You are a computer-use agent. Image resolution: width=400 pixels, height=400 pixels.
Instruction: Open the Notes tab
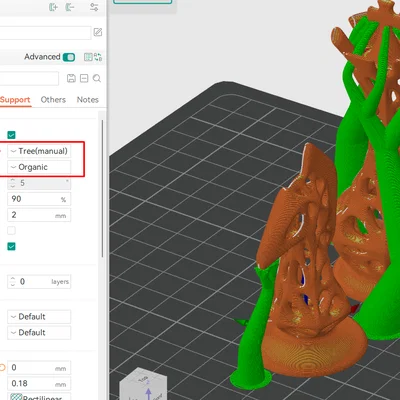(88, 100)
